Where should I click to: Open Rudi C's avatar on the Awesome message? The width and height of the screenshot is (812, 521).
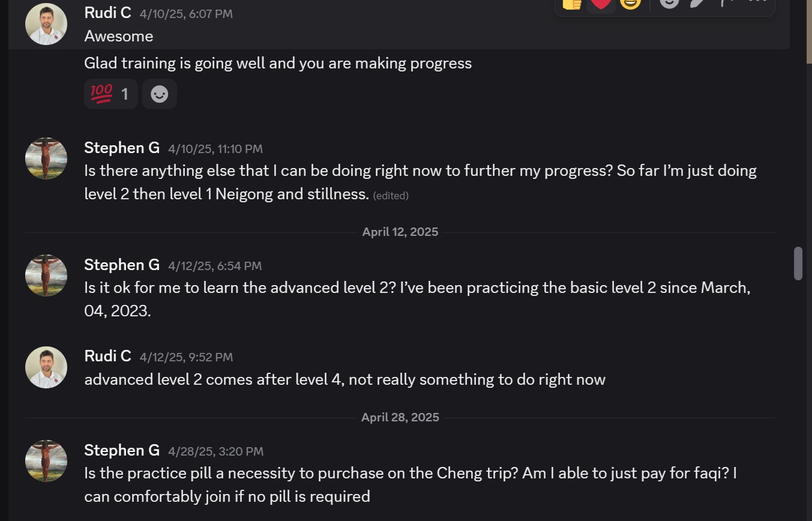tap(46, 24)
